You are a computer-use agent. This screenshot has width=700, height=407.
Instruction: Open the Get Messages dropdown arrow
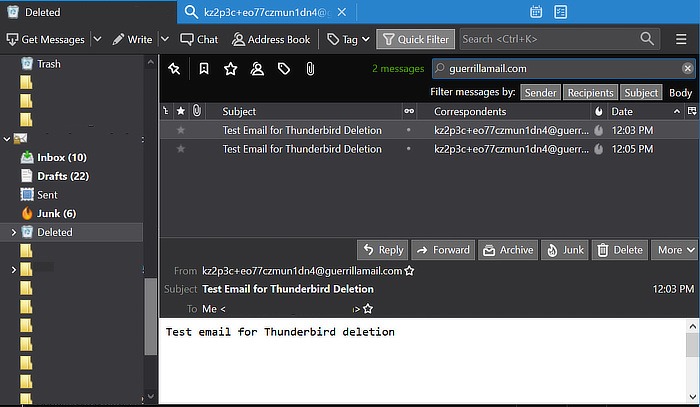tap(97, 39)
